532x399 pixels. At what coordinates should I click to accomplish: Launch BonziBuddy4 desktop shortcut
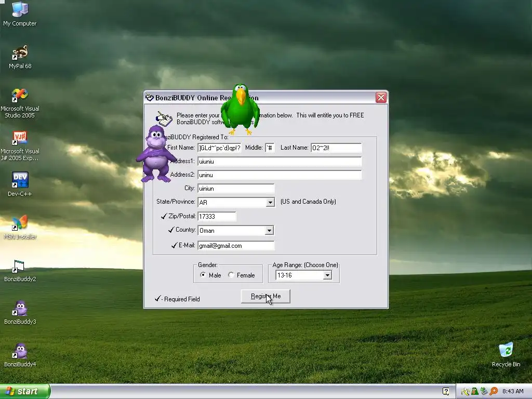coord(20,355)
